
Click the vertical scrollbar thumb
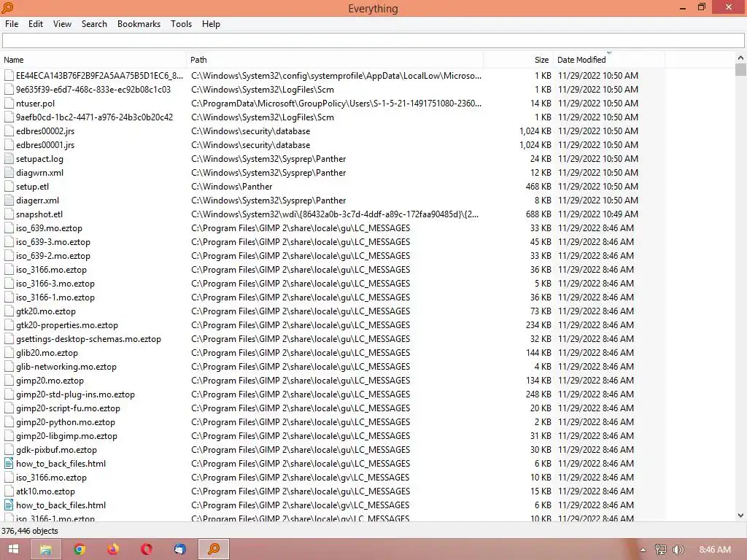pos(740,69)
